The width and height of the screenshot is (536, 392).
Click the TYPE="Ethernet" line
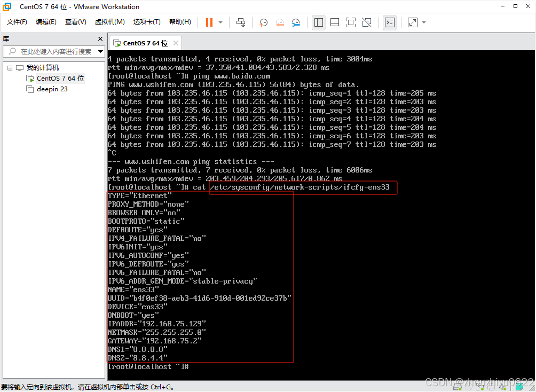pyautogui.click(x=140, y=195)
